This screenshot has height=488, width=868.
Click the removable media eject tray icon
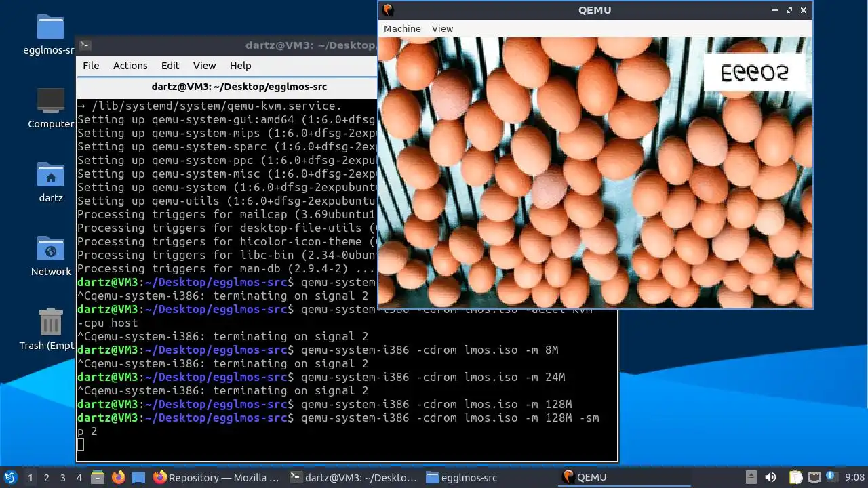click(751, 477)
